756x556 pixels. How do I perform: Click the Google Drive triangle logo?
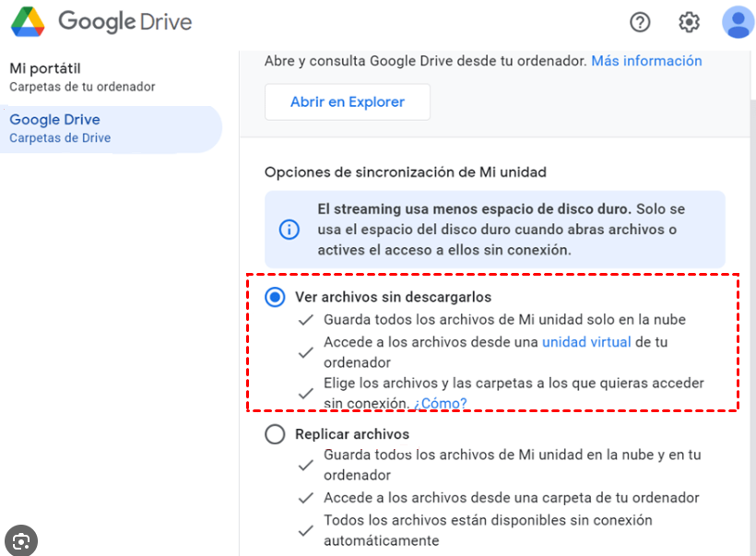(x=30, y=21)
